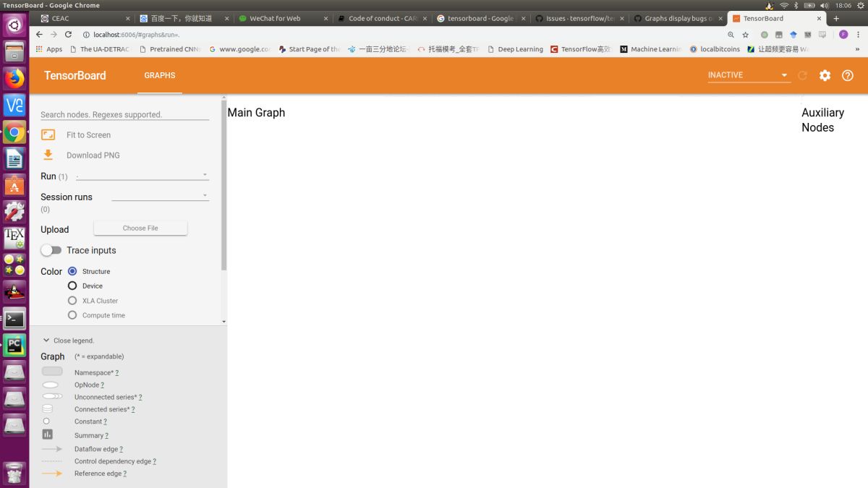Open the Ubuntu Dash launcher
The image size is (868, 488).
[14, 25]
